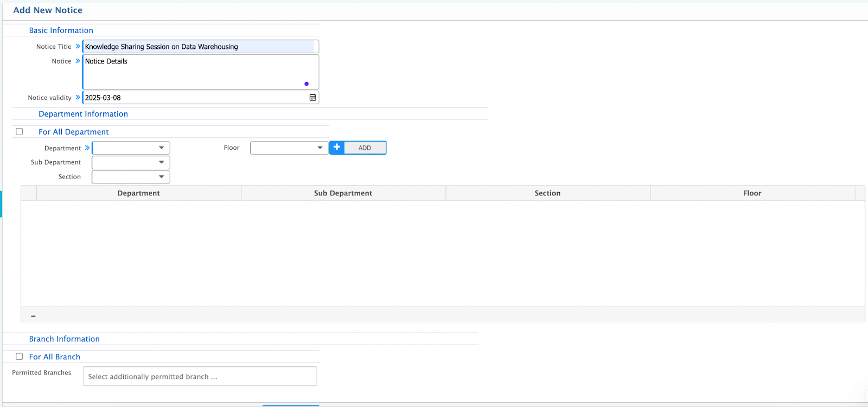Click the Floor column header
This screenshot has width=868, height=407.
[752, 193]
